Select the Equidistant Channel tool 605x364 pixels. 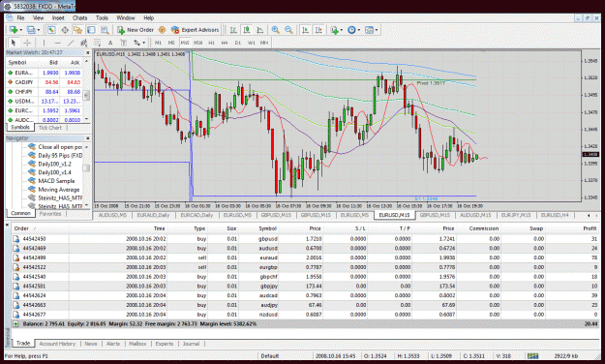pos(83,43)
